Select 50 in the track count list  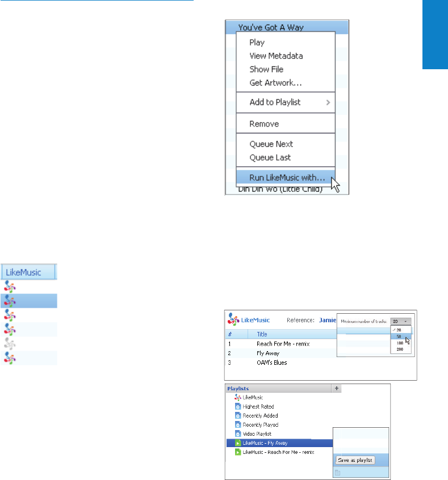[400, 336]
